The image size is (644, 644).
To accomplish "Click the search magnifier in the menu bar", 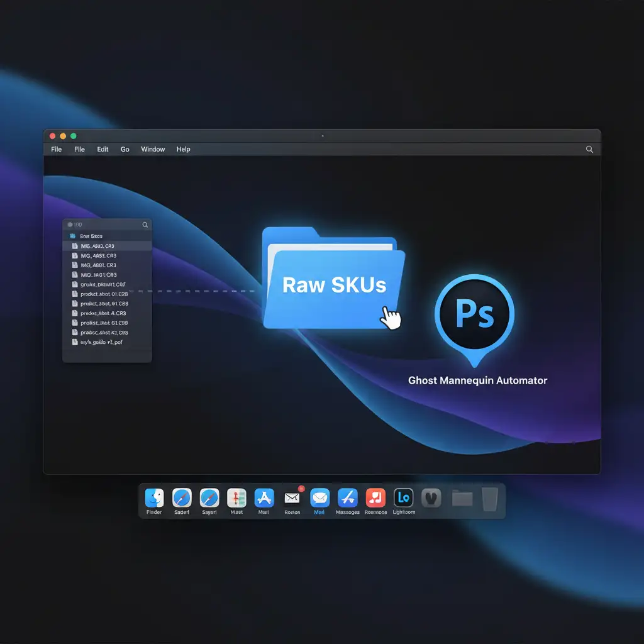I will pyautogui.click(x=589, y=150).
